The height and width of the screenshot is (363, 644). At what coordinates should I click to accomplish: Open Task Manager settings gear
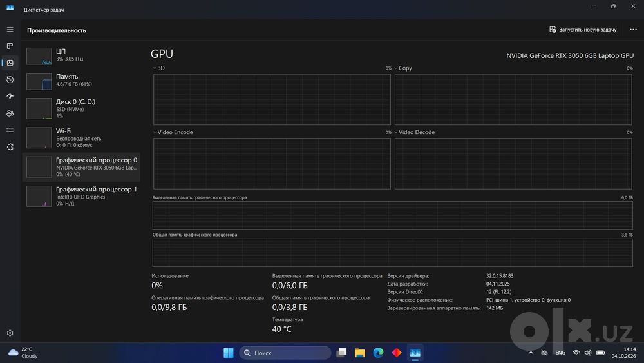pos(10,333)
